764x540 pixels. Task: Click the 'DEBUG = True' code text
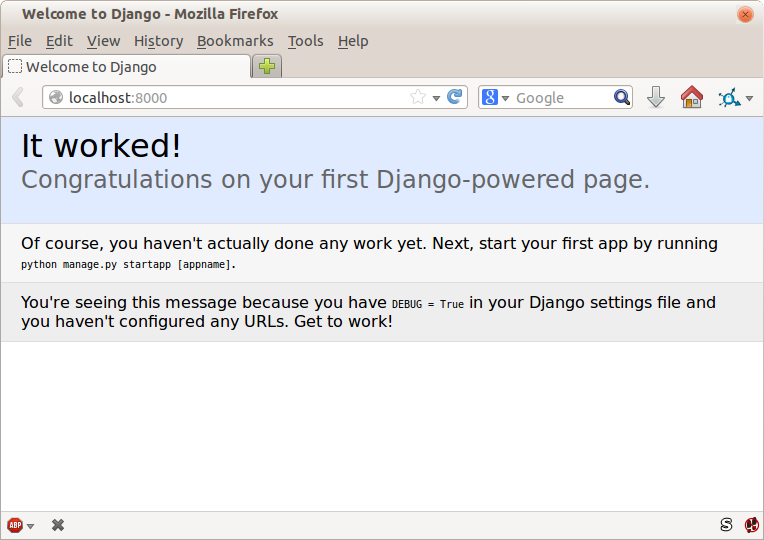click(428, 304)
